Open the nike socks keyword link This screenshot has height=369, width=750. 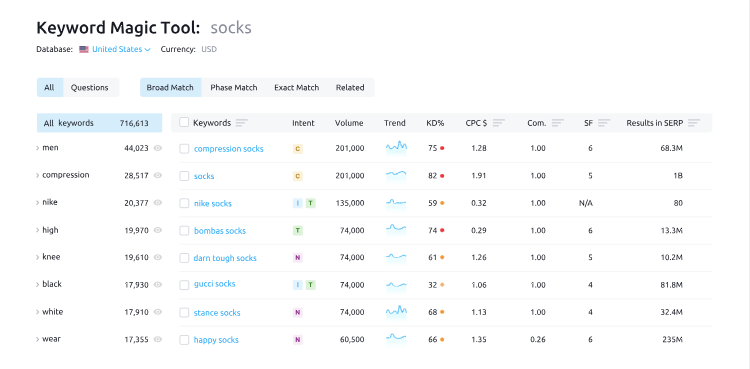click(x=213, y=203)
